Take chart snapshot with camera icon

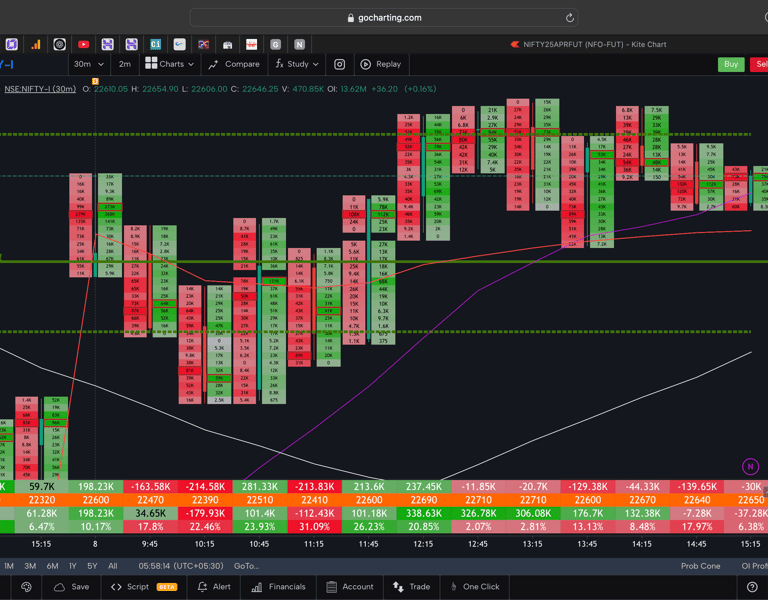tap(339, 64)
